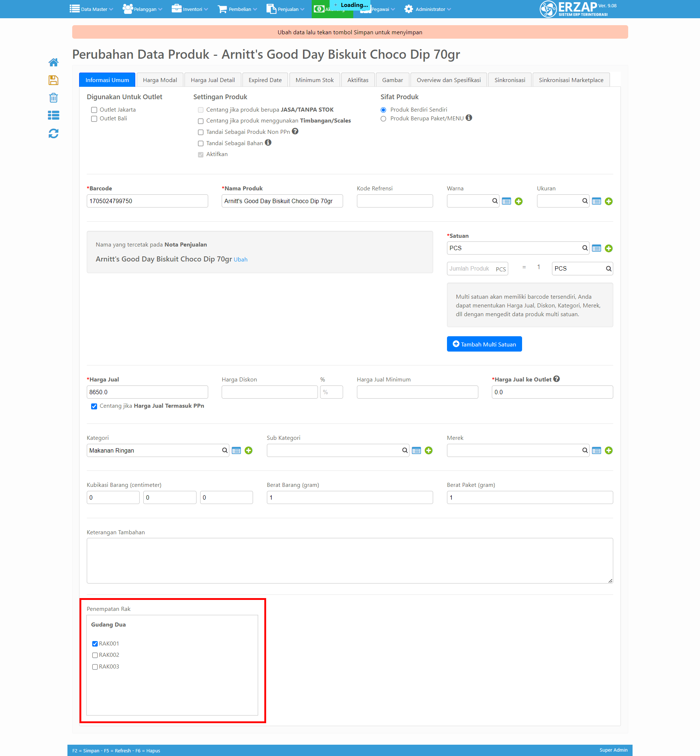Add new Merek with green plus icon
Screen dimensions: 700x756
(609, 450)
